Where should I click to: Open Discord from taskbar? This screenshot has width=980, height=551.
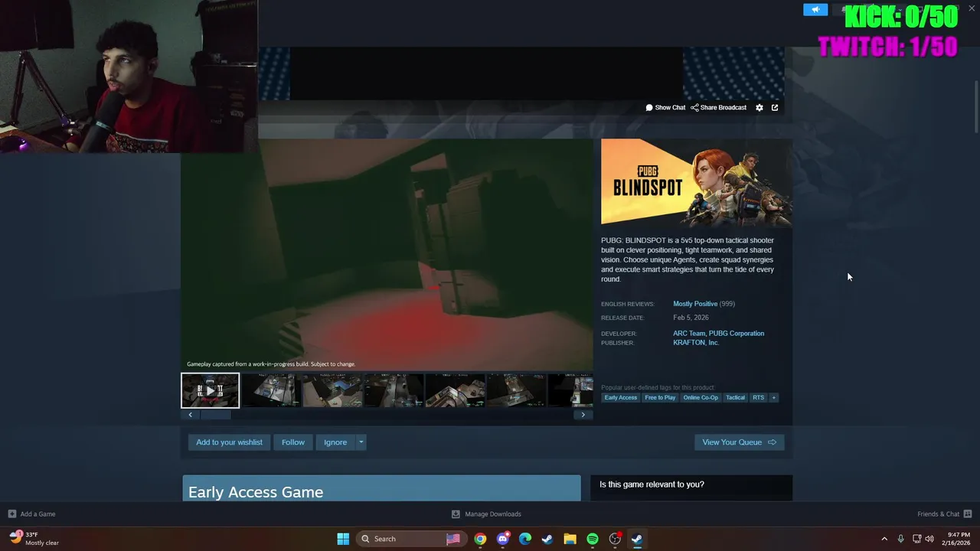[x=502, y=539]
